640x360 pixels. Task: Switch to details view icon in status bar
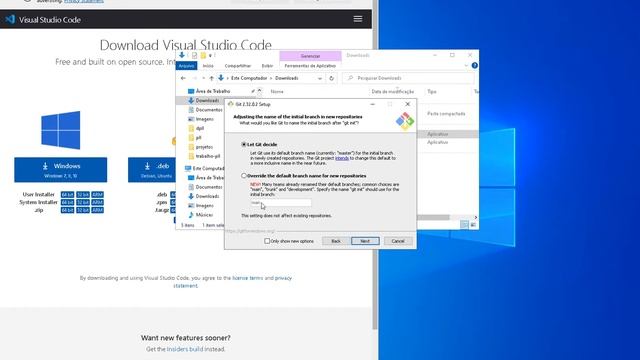coord(464,224)
